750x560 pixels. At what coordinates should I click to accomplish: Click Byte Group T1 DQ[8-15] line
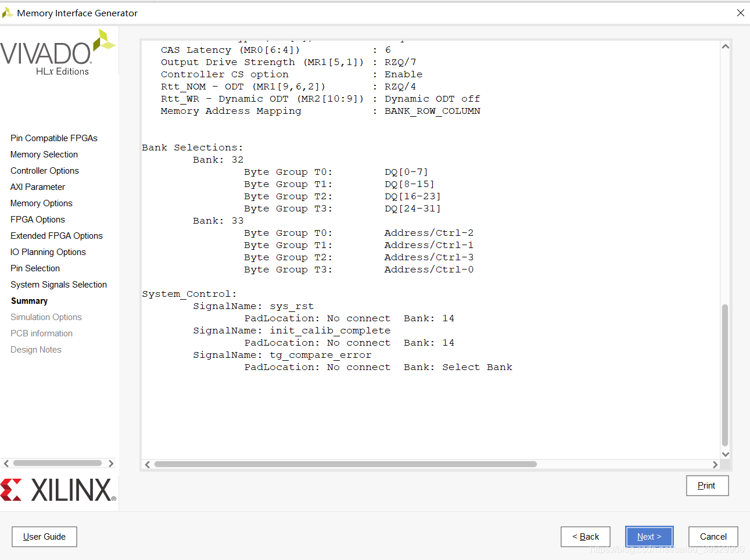[x=339, y=184]
